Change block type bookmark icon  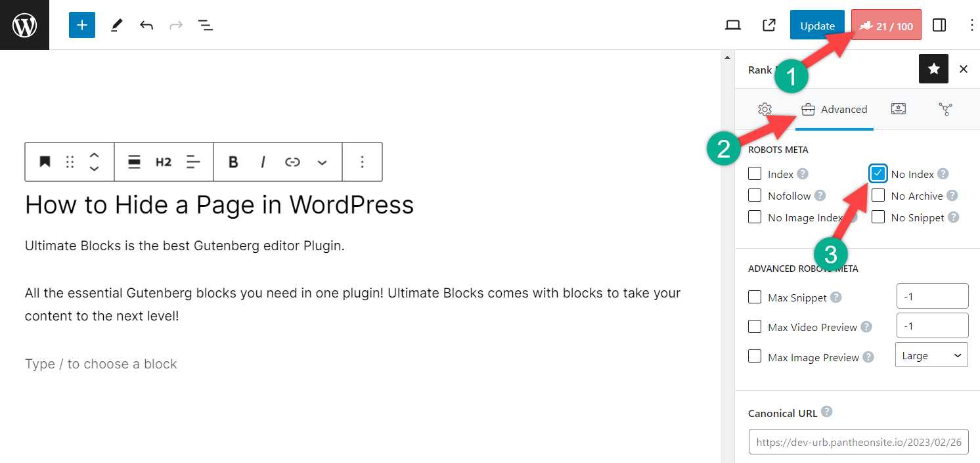tap(45, 162)
